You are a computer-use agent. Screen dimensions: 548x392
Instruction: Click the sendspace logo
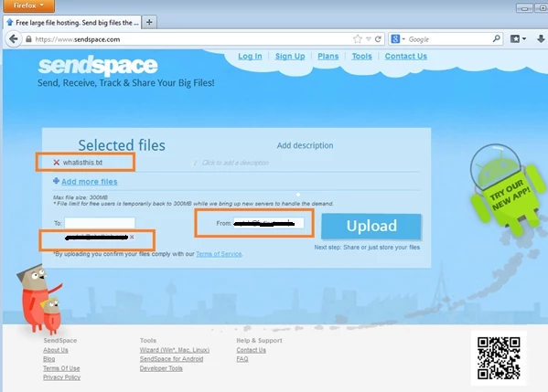pos(98,65)
